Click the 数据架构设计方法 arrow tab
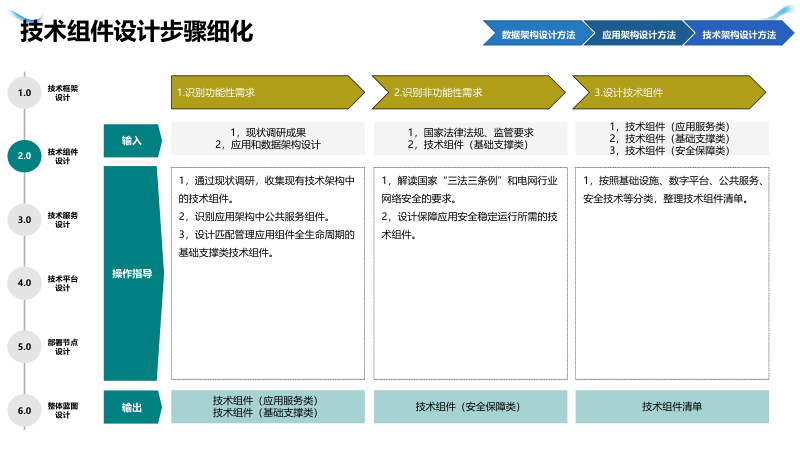The height and width of the screenshot is (450, 800). [538, 34]
